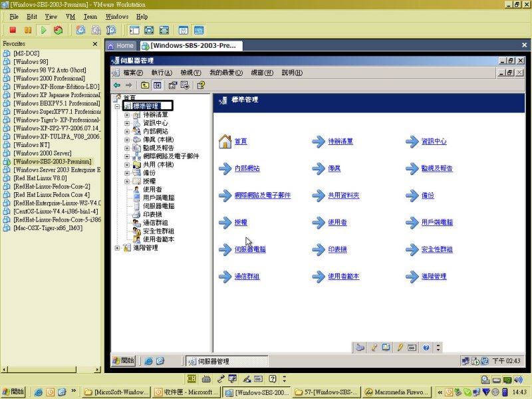Expand the 監視及報告 tree node

point(127,148)
